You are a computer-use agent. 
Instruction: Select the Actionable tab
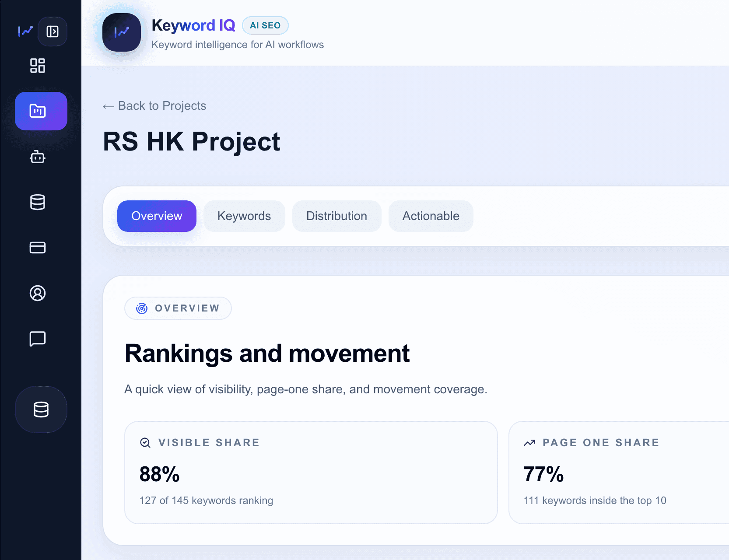pos(431,216)
